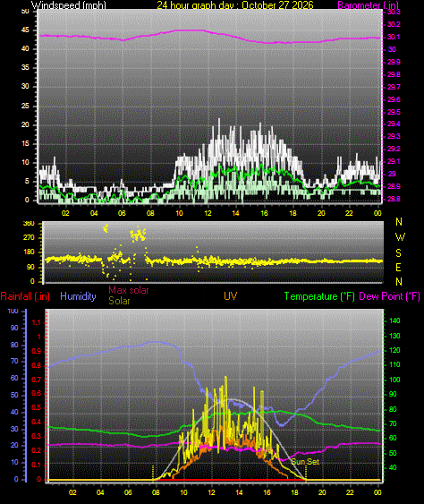This screenshot has height=504, width=424.
Task: Click the 'Temperature (°F)' legend label
Action: click(319, 296)
